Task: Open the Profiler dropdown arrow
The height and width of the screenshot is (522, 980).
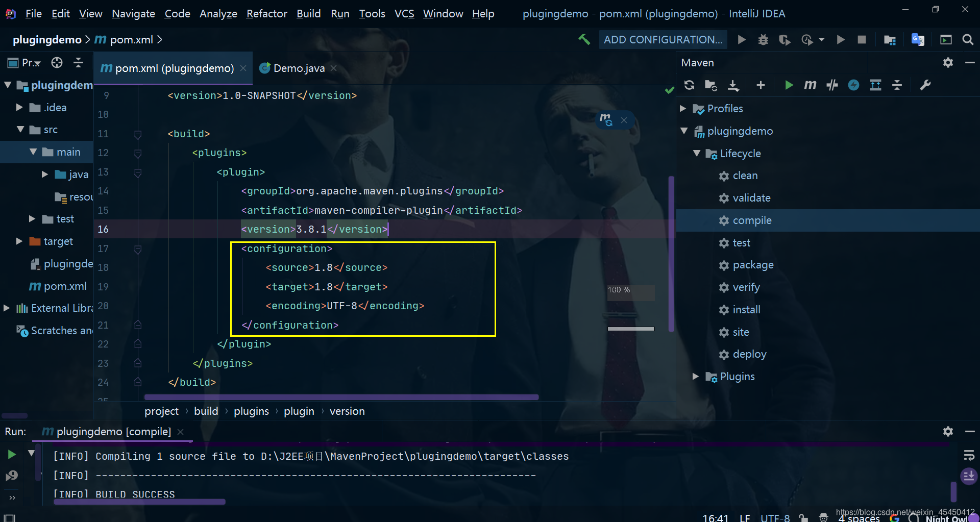Action: (x=821, y=40)
